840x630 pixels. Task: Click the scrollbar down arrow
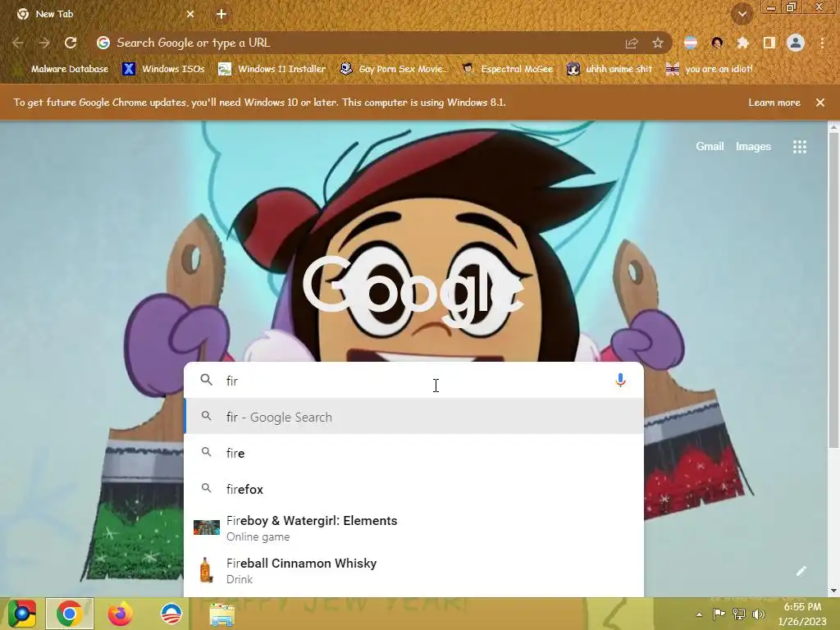(x=833, y=591)
